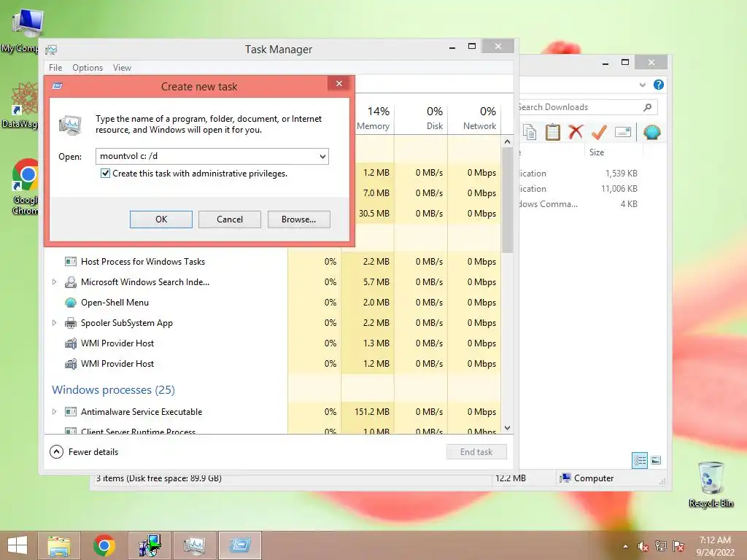The width and height of the screenshot is (747, 560).
Task: Click the Copy icon in Explorer toolbar
Action: pos(530,132)
